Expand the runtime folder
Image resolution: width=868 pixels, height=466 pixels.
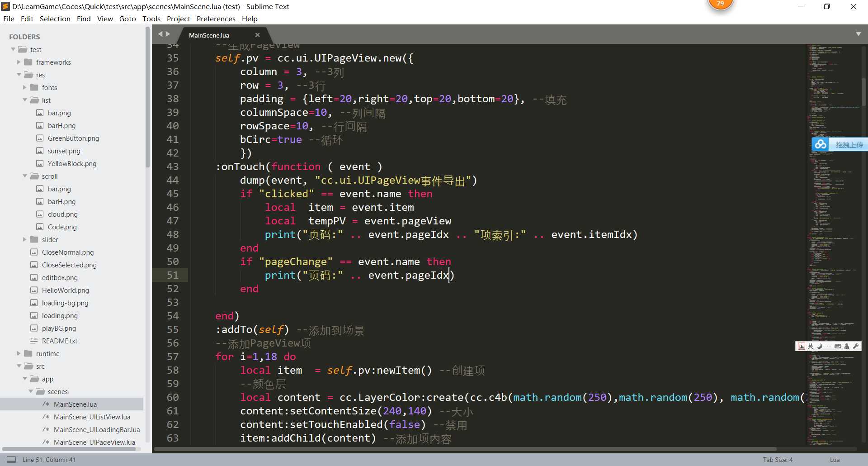coord(19,353)
